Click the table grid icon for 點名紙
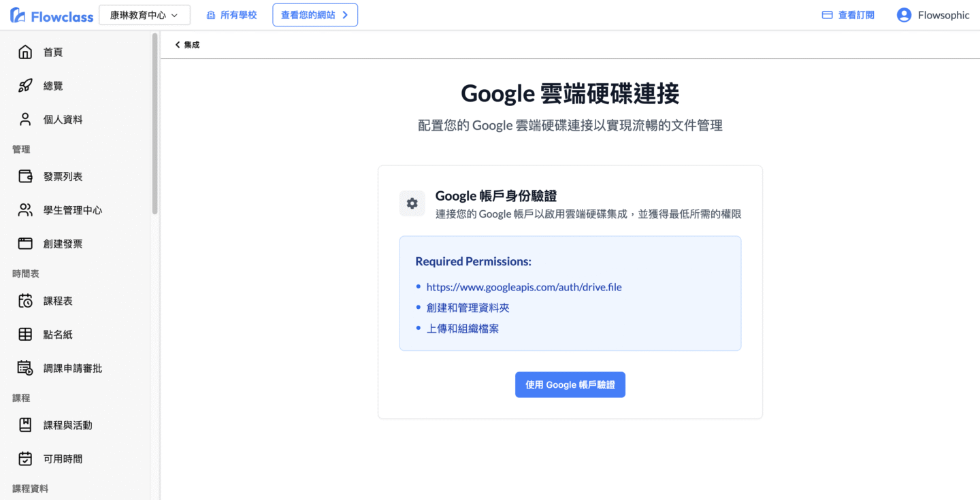The width and height of the screenshot is (980, 500). [x=25, y=335]
